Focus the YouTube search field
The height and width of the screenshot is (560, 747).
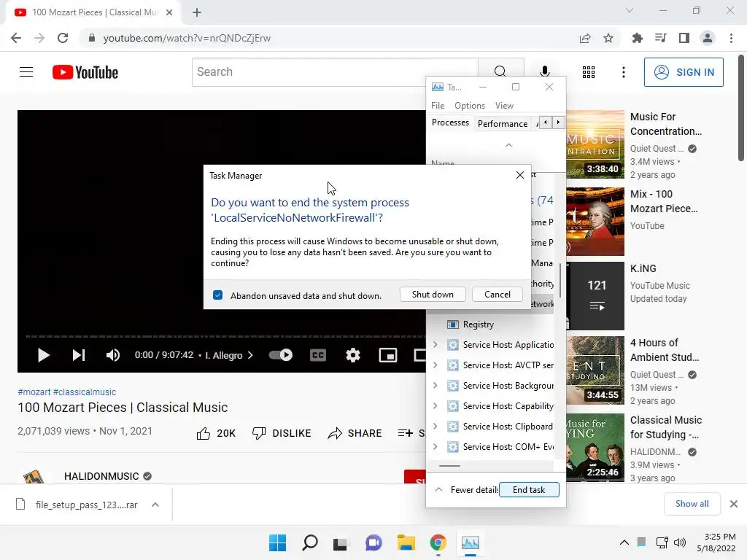coord(335,72)
